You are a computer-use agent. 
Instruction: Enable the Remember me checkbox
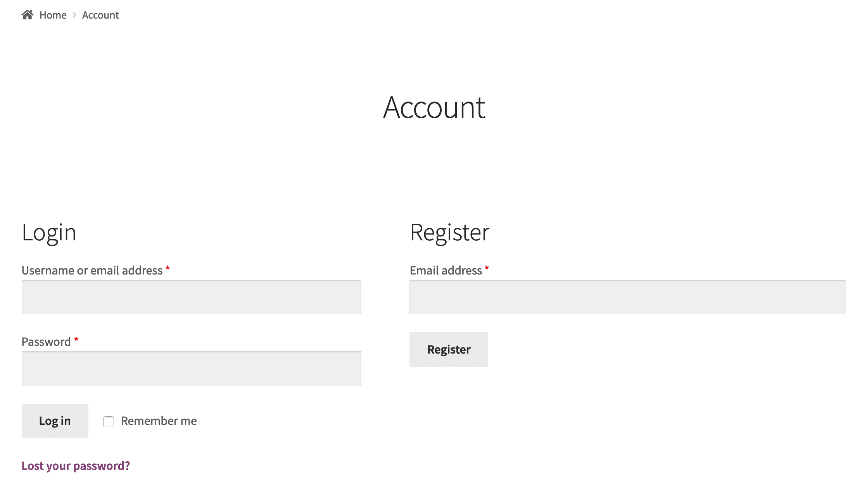[109, 421]
